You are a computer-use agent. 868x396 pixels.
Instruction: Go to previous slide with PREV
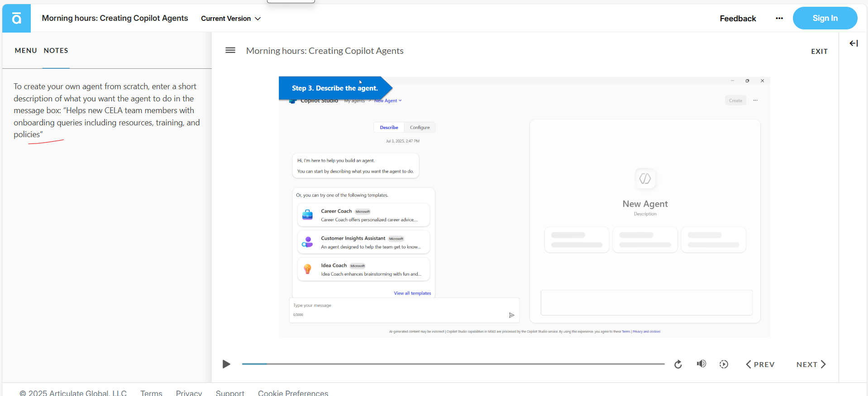[760, 364]
